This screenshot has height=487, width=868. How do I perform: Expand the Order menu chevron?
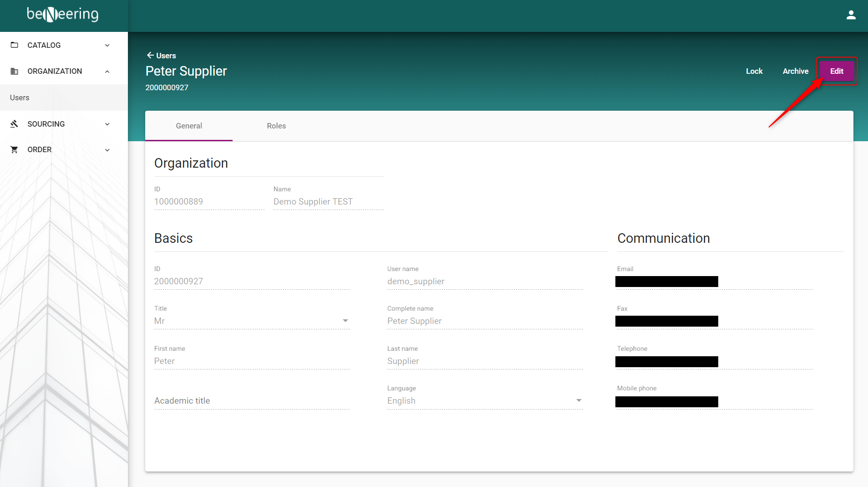coord(107,149)
